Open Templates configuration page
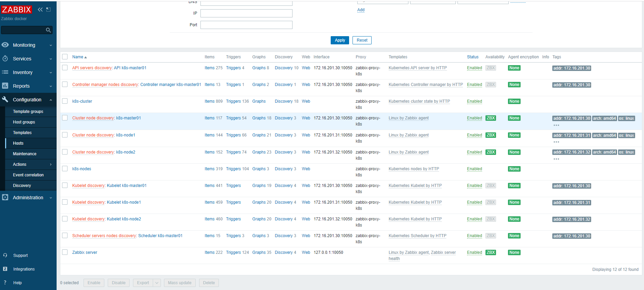644x290 pixels. [x=22, y=133]
